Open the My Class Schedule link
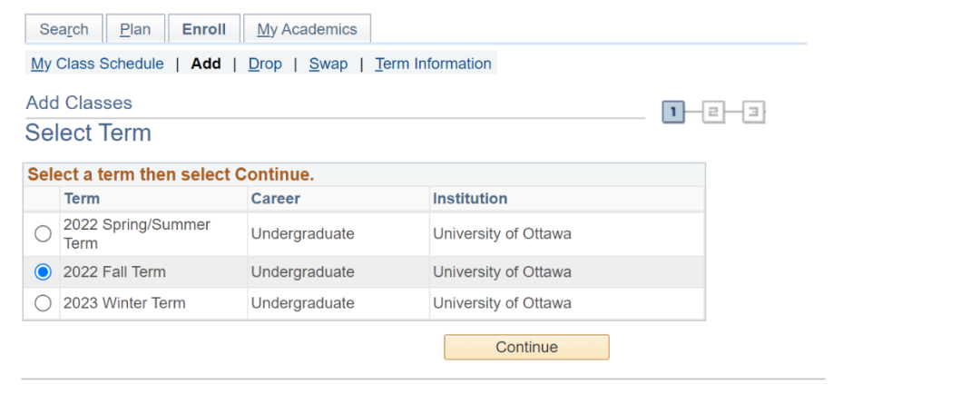This screenshot has height=394, width=980. [97, 64]
